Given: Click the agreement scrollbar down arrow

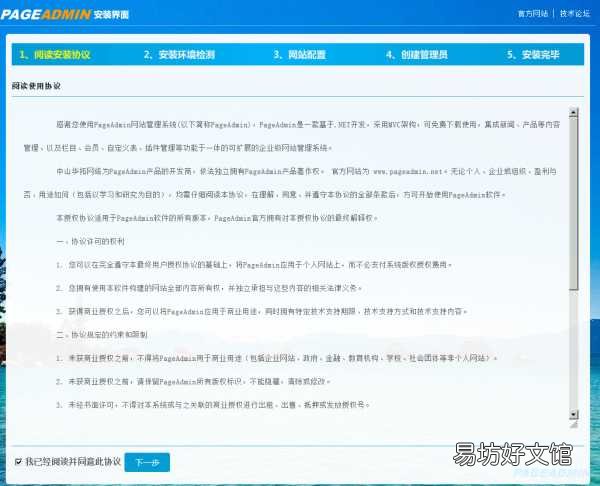Looking at the screenshot, I should [x=573, y=414].
